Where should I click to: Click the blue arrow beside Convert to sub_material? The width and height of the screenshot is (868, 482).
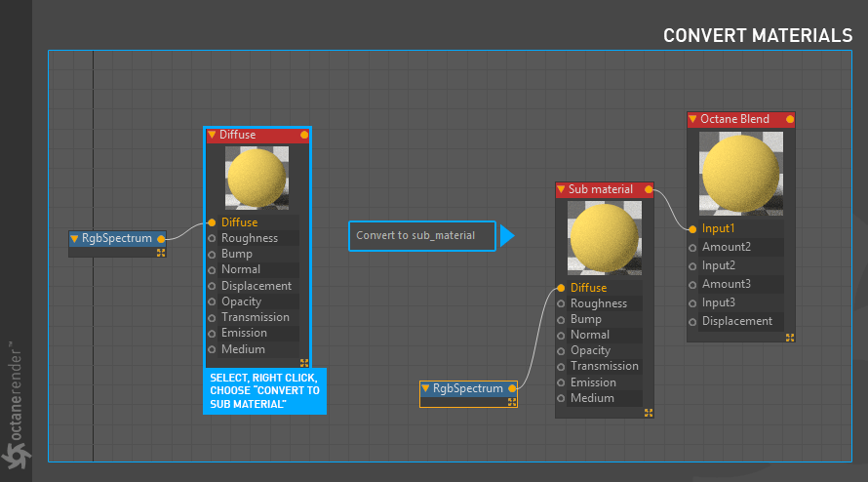coord(507,236)
